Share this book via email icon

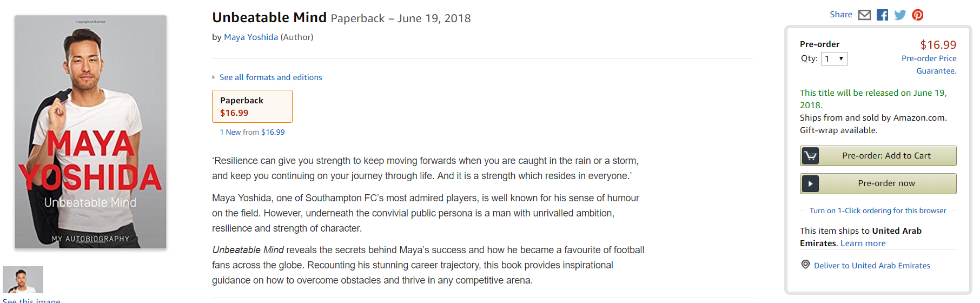pyautogui.click(x=864, y=15)
